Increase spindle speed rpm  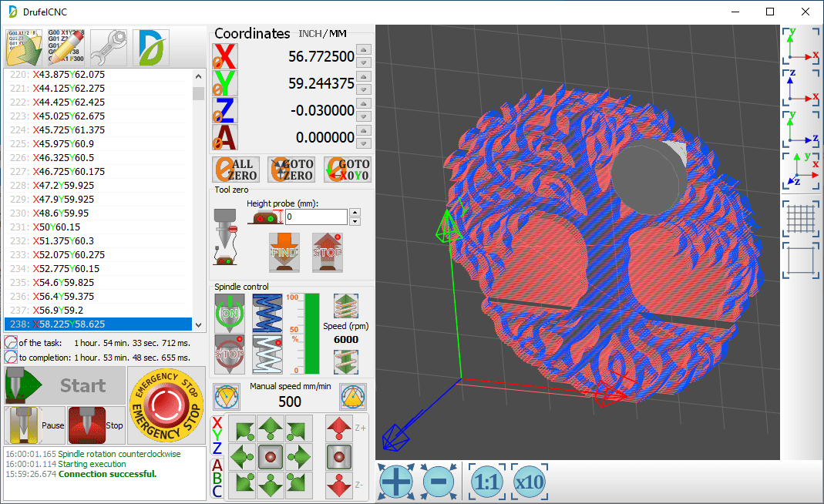(x=346, y=307)
